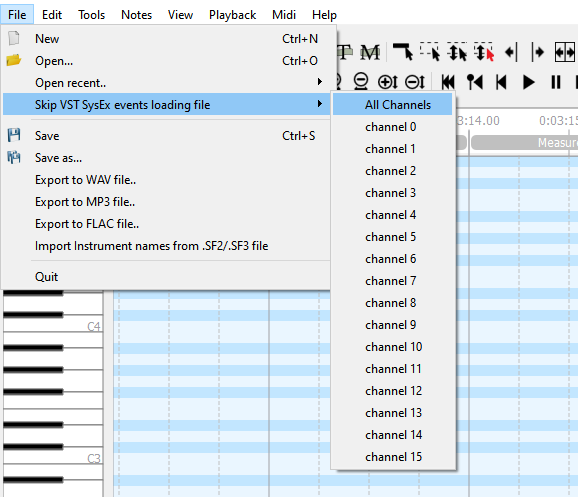Open the View menu
578x497 pixels.
(180, 15)
